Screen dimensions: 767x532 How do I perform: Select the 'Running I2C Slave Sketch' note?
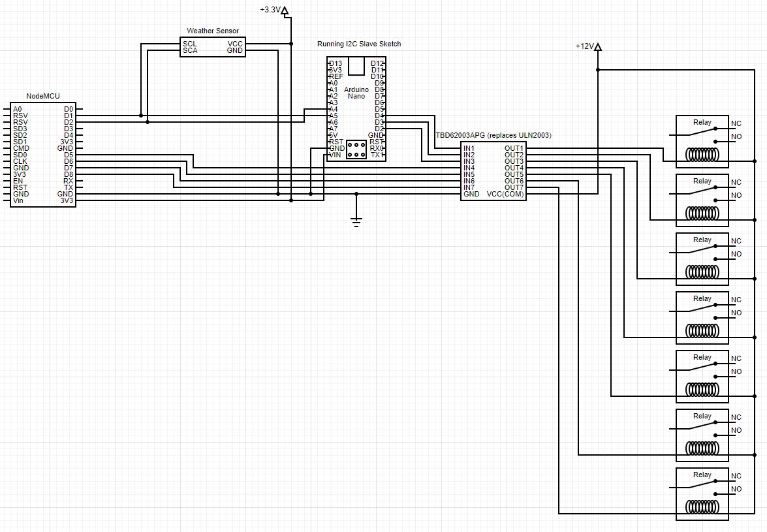click(359, 44)
